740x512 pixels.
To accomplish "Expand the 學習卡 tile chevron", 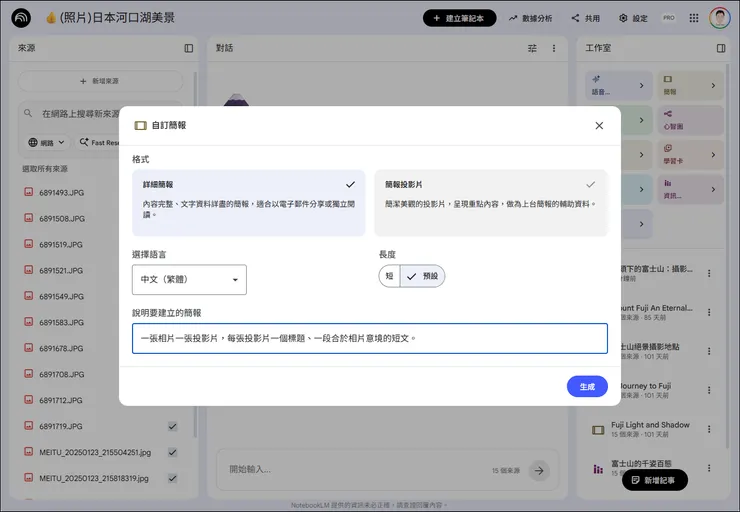I will [x=713, y=155].
